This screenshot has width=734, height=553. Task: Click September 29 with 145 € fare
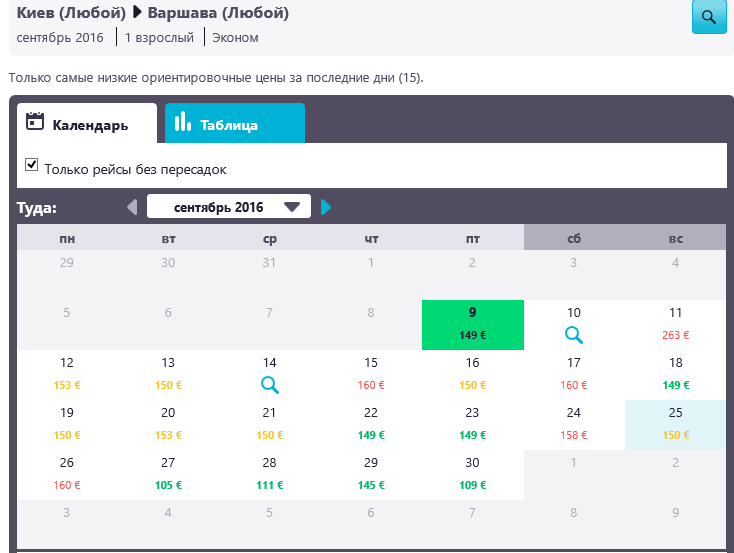coord(371,474)
